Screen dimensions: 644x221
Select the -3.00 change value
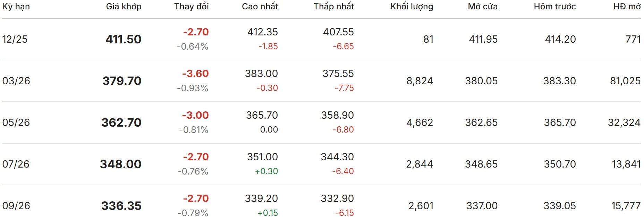tap(195, 115)
